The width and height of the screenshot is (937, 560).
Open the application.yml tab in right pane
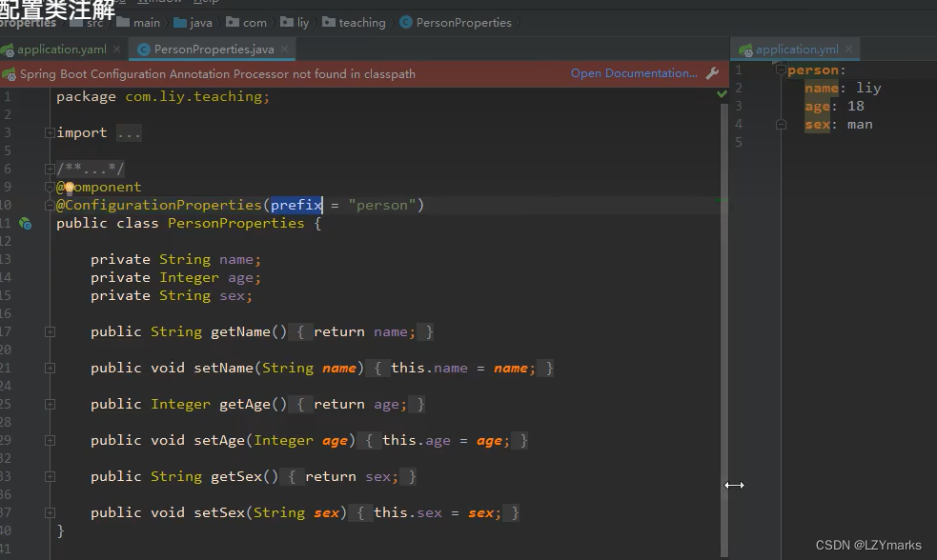[x=796, y=50]
